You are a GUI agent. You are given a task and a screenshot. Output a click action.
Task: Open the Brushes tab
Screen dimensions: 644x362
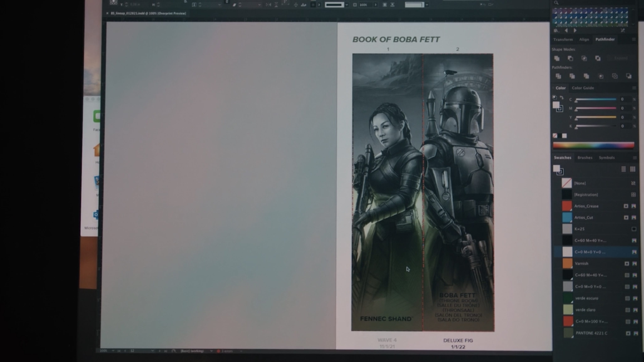(585, 158)
